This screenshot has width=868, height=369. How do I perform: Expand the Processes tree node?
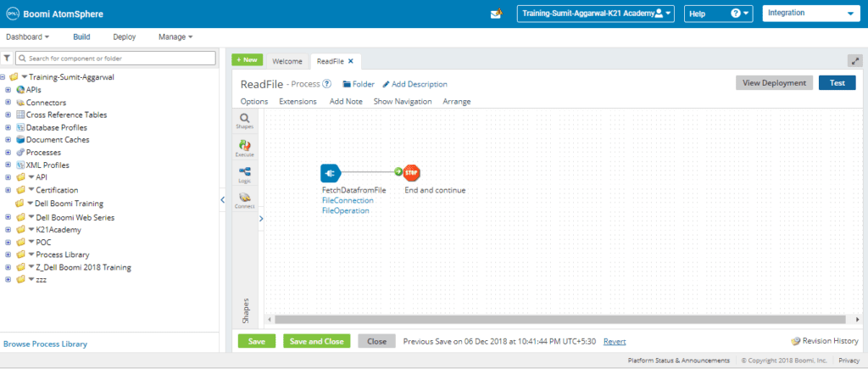(x=8, y=153)
